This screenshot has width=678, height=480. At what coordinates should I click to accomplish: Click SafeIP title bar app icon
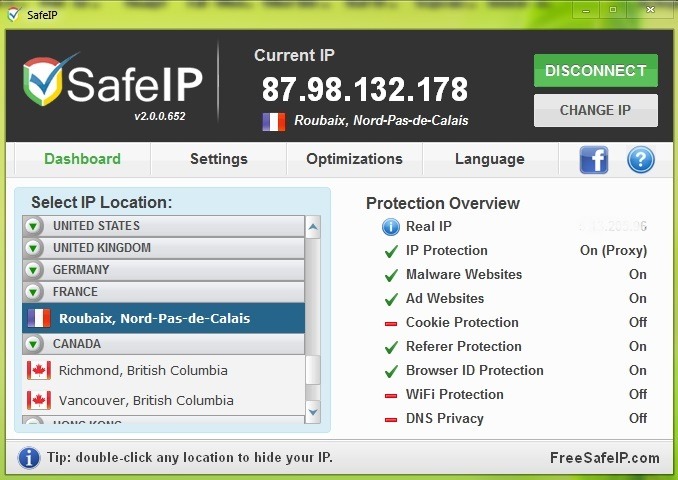pos(14,14)
